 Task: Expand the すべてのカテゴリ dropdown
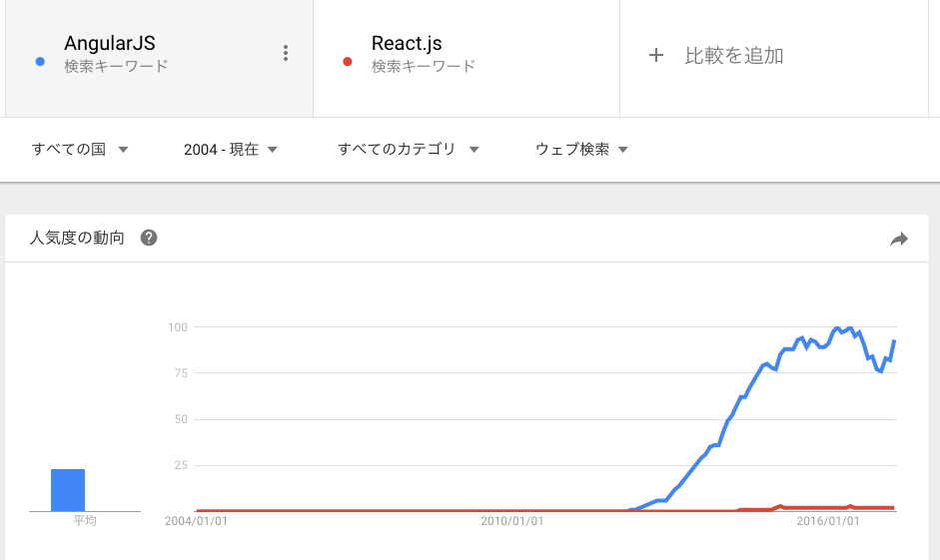[x=408, y=149]
